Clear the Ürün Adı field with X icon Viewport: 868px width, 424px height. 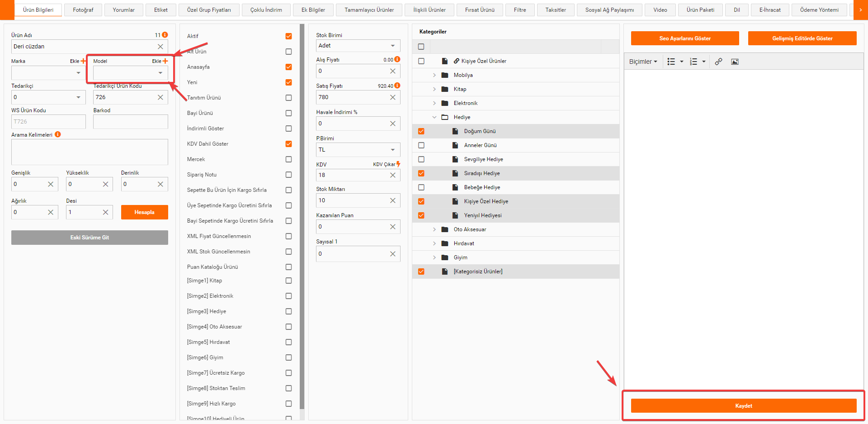pyautogui.click(x=160, y=47)
